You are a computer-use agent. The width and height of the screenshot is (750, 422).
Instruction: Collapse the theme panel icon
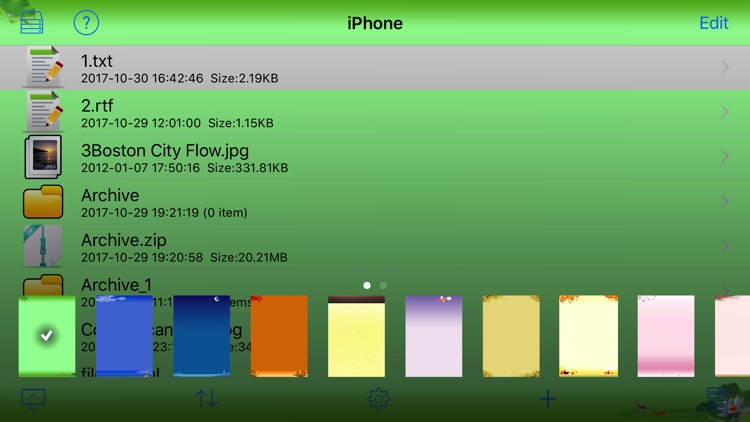tap(33, 399)
